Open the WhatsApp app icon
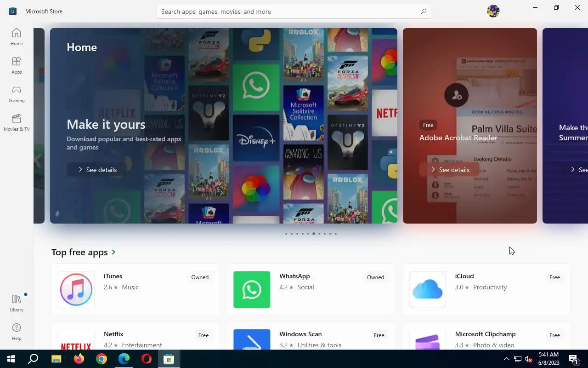This screenshot has width=588, height=368. pos(252,289)
